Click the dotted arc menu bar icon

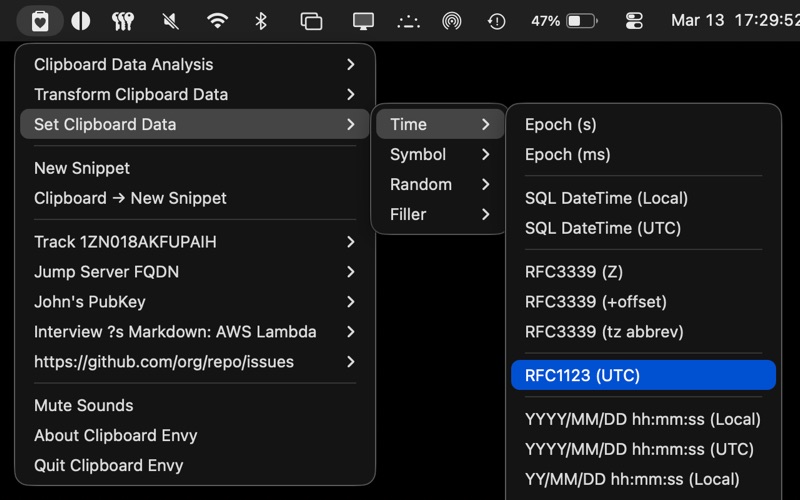(x=408, y=21)
